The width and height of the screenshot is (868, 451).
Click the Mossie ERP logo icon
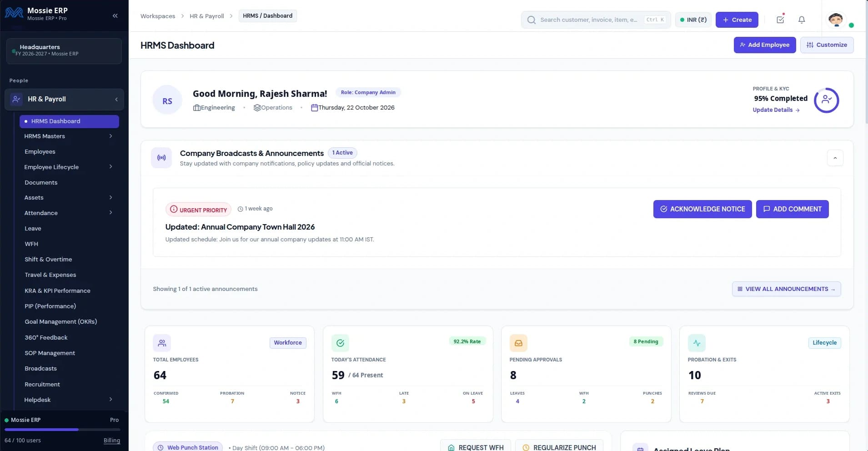click(x=14, y=13)
